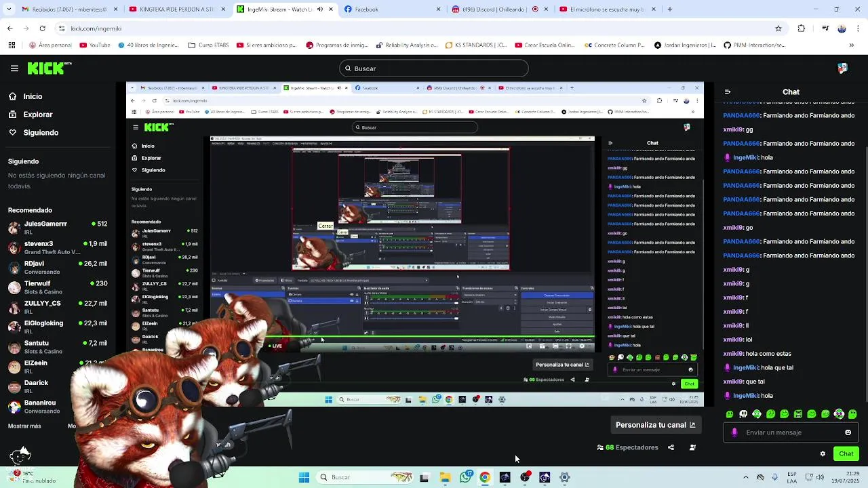The width and height of the screenshot is (868, 488).
Task: Open chat settings gear icon
Action: [823, 454]
